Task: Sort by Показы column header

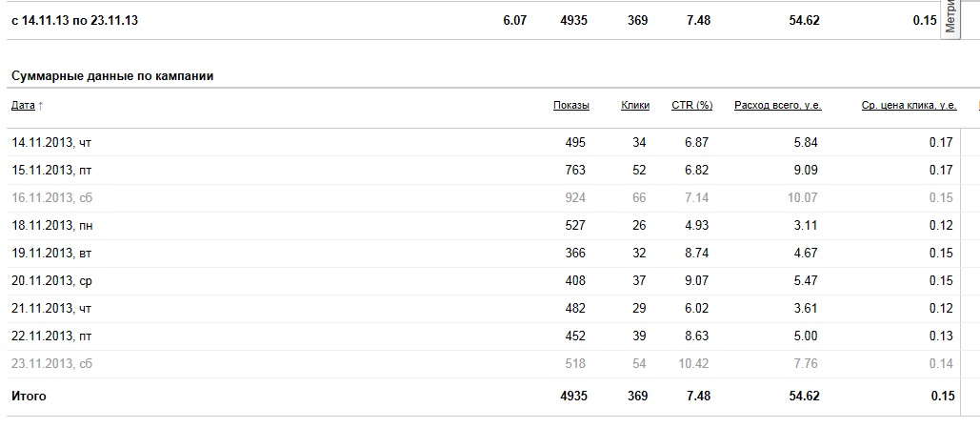Action: pos(570,105)
